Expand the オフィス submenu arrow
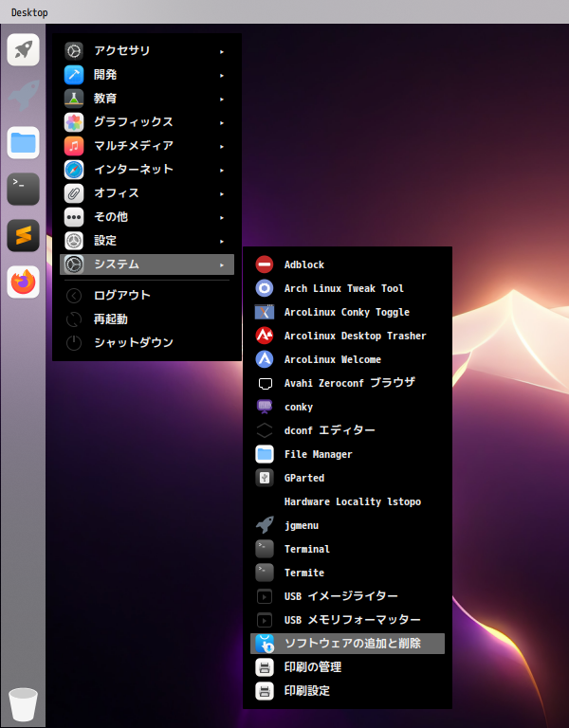Image resolution: width=569 pixels, height=728 pixels. coord(222,193)
